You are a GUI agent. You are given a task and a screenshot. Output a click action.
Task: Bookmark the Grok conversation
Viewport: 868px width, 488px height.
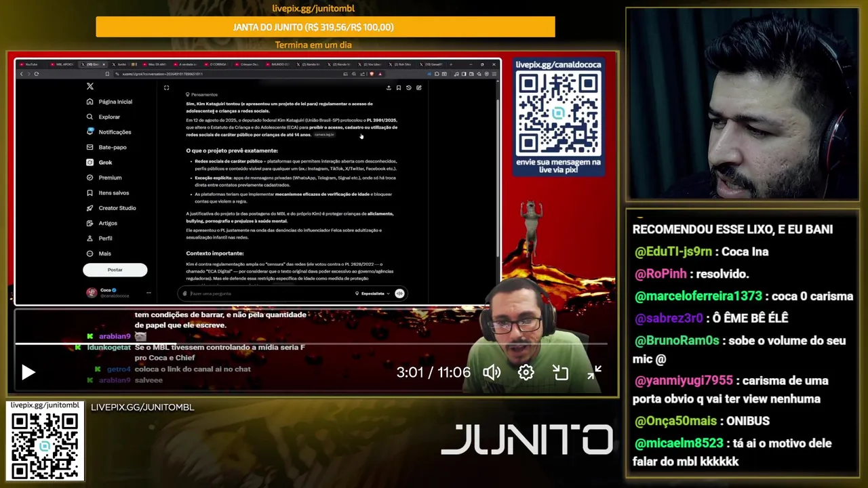point(399,87)
